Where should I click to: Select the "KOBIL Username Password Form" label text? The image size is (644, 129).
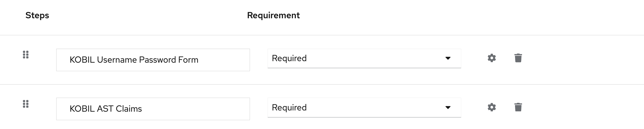tap(134, 60)
